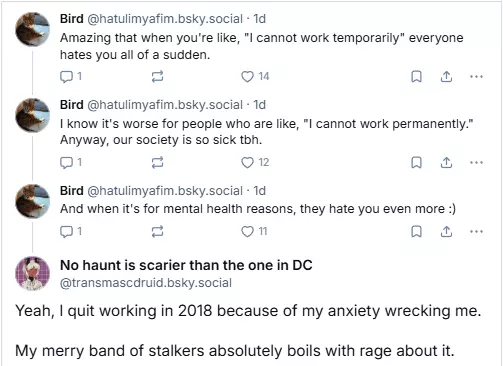Bookmark the "cannot work temporarily" post
The width and height of the screenshot is (503, 366).
tap(416, 77)
